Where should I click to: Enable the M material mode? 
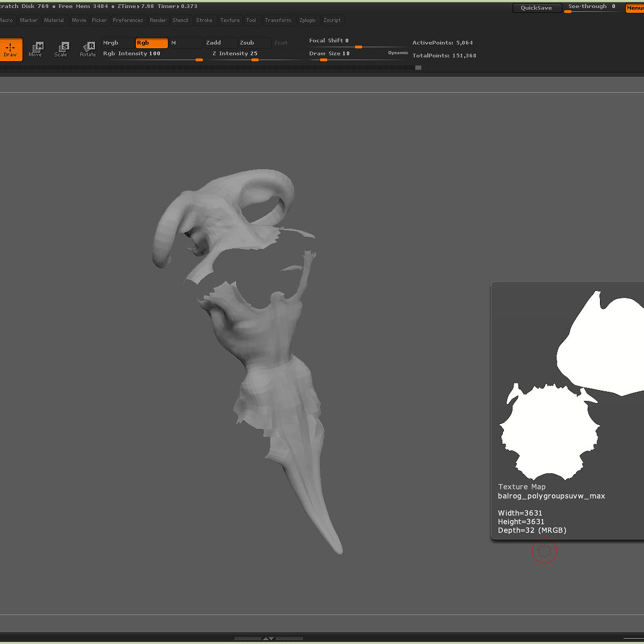click(x=186, y=43)
